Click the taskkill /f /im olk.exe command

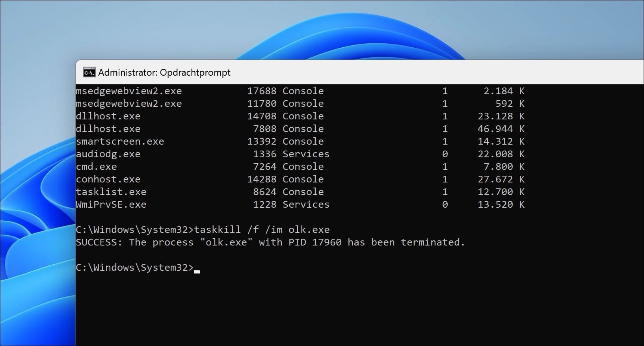point(262,230)
